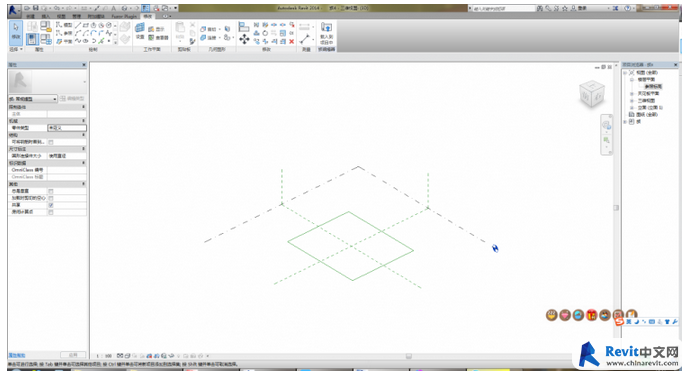Click the Exchange Apps X icon

click(x=615, y=8)
